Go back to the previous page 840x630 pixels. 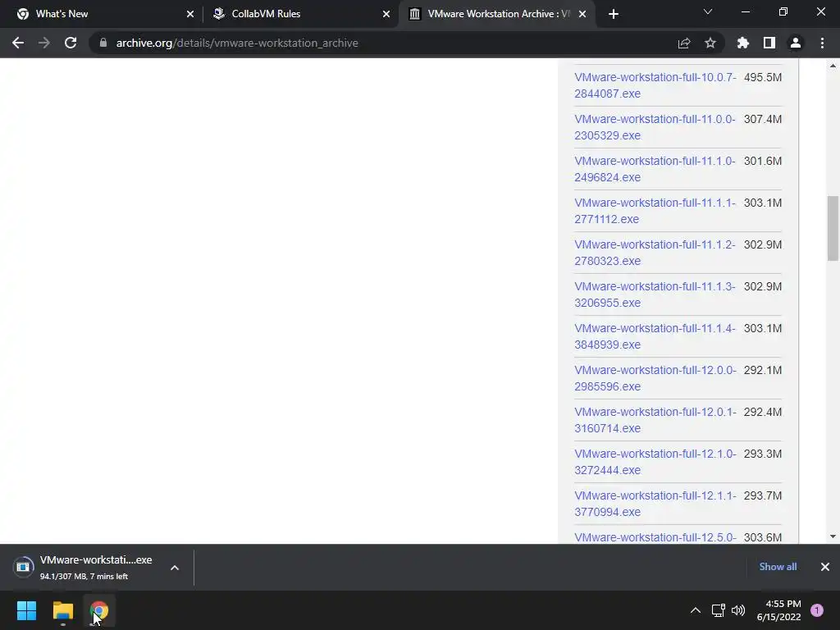[x=18, y=43]
